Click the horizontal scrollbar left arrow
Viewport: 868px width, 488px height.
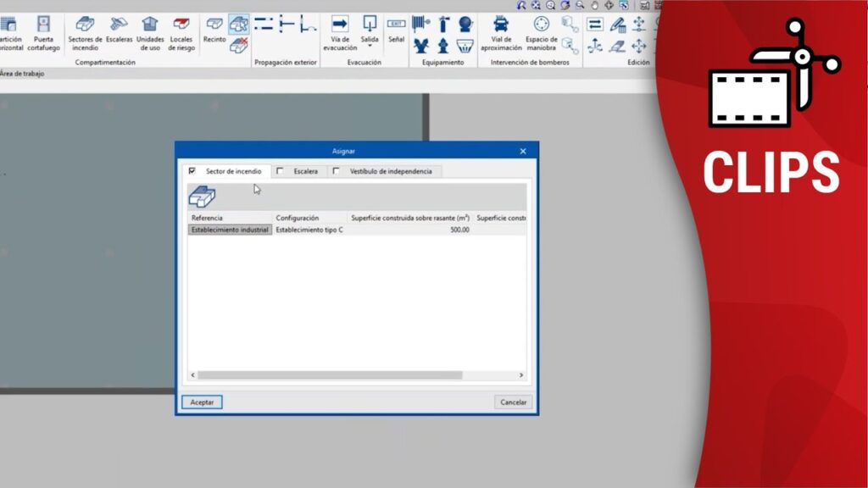coord(192,375)
